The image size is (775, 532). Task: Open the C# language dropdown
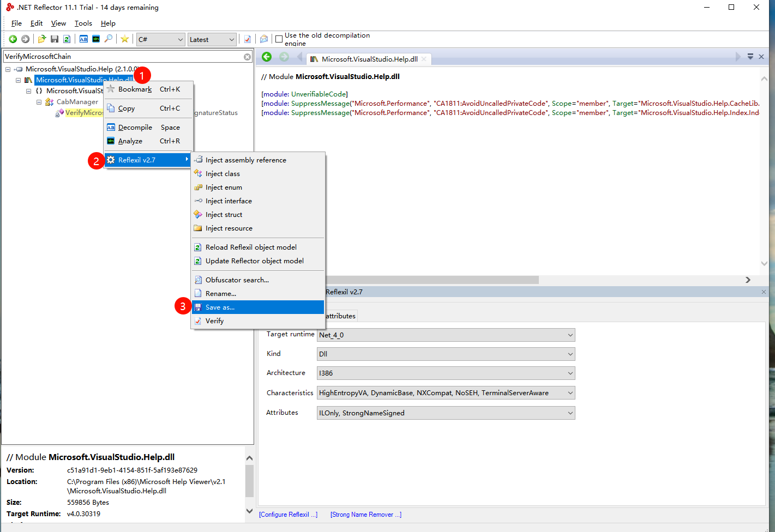tap(161, 39)
